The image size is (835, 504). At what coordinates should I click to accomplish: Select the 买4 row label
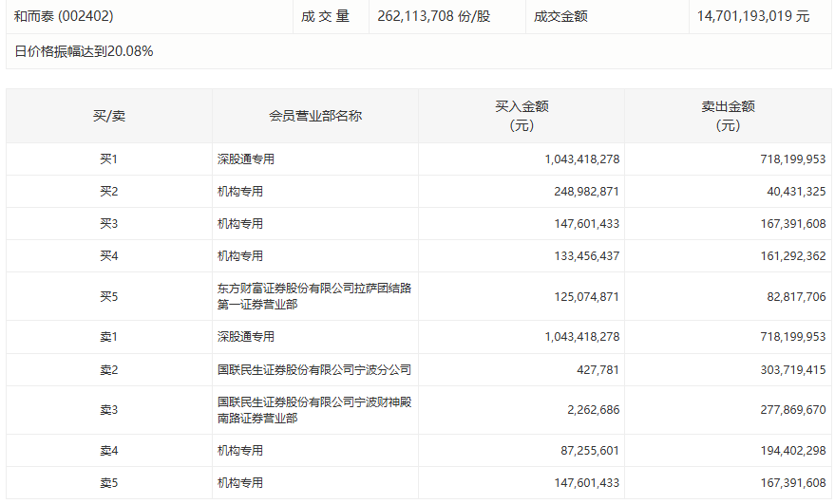point(109,256)
